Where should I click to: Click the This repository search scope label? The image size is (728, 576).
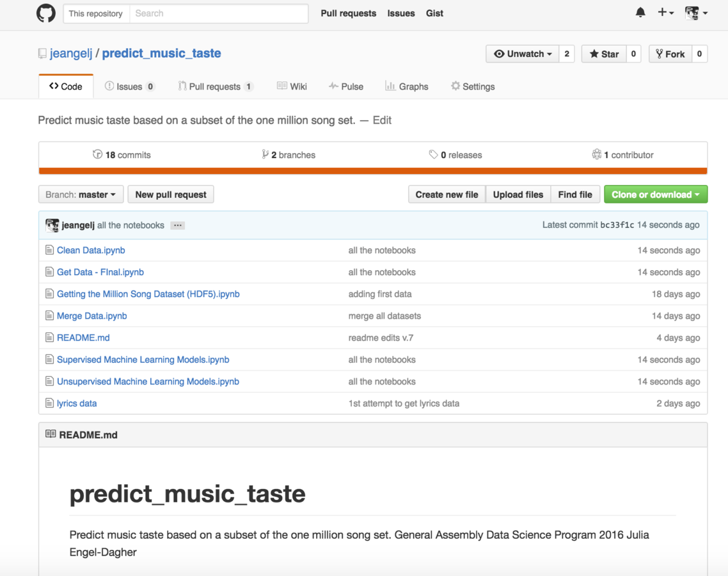coord(96,13)
